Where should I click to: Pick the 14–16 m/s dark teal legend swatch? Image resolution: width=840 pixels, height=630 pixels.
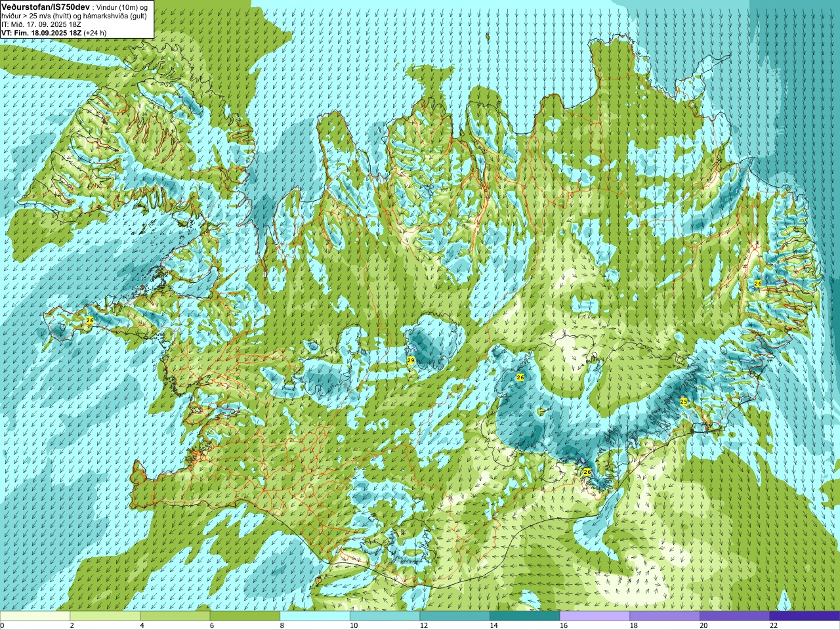point(525,616)
